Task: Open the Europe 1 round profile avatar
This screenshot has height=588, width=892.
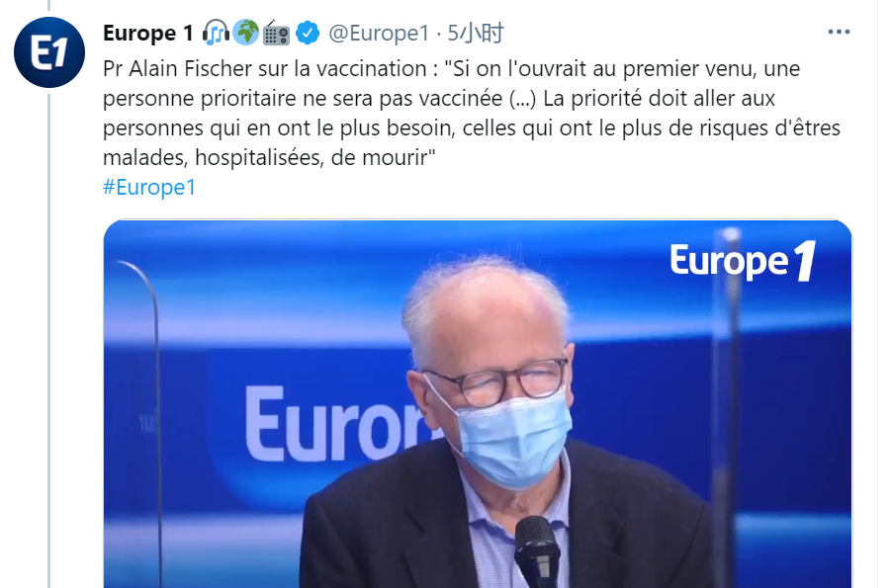Action: click(x=49, y=52)
